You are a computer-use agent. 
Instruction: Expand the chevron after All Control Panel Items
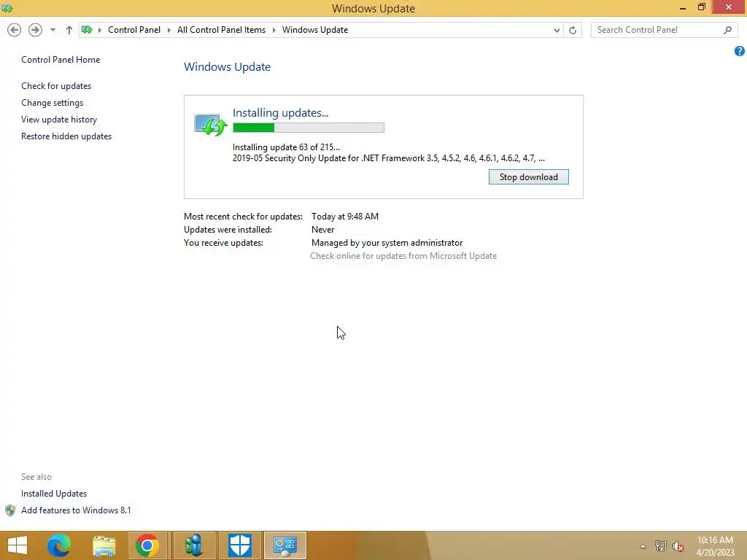(x=274, y=30)
